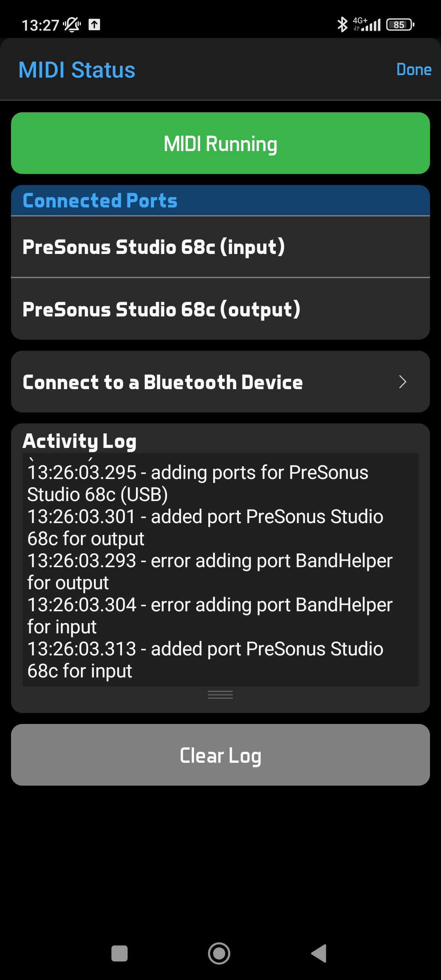The width and height of the screenshot is (441, 980).
Task: Grab the Activity Log resize handle
Action: click(220, 695)
